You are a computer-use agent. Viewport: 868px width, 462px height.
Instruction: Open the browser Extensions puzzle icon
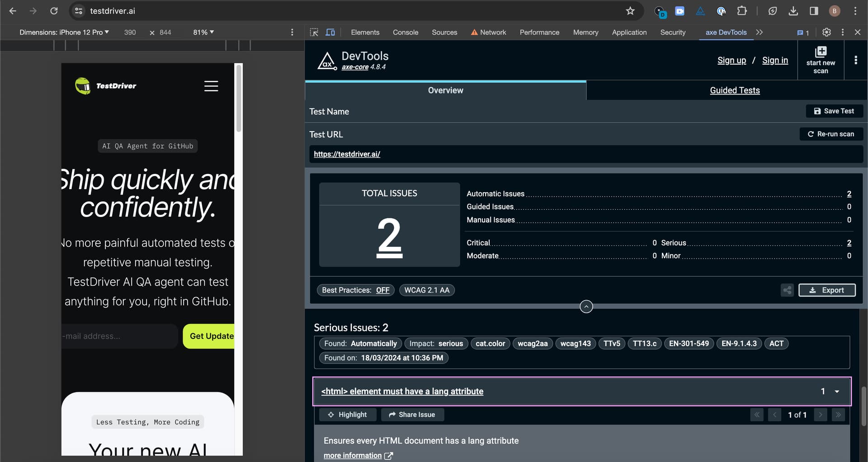pos(742,11)
